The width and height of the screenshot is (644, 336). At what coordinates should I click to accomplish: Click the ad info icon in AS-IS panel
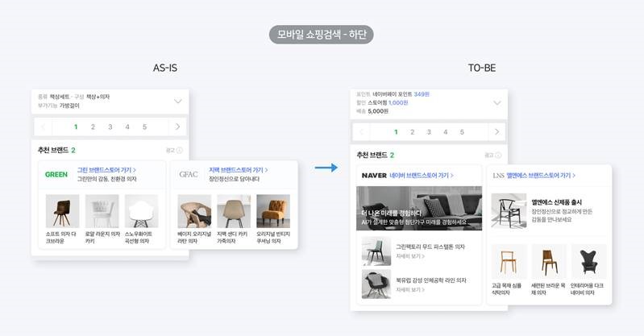(180, 151)
